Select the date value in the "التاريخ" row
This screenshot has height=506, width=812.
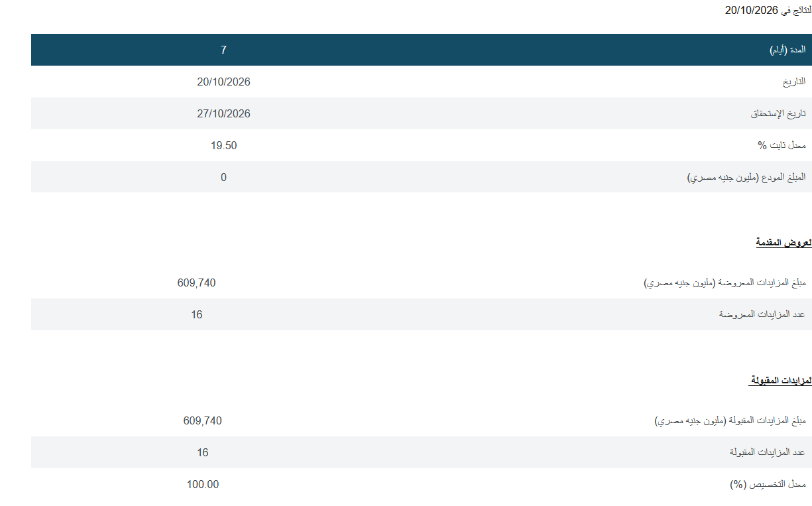pos(223,82)
